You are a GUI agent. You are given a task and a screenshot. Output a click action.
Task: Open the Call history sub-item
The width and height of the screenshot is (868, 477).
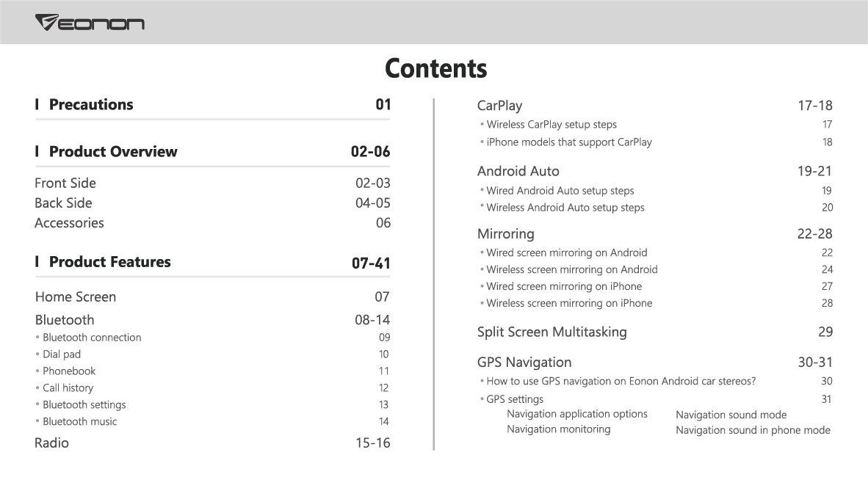tap(68, 388)
